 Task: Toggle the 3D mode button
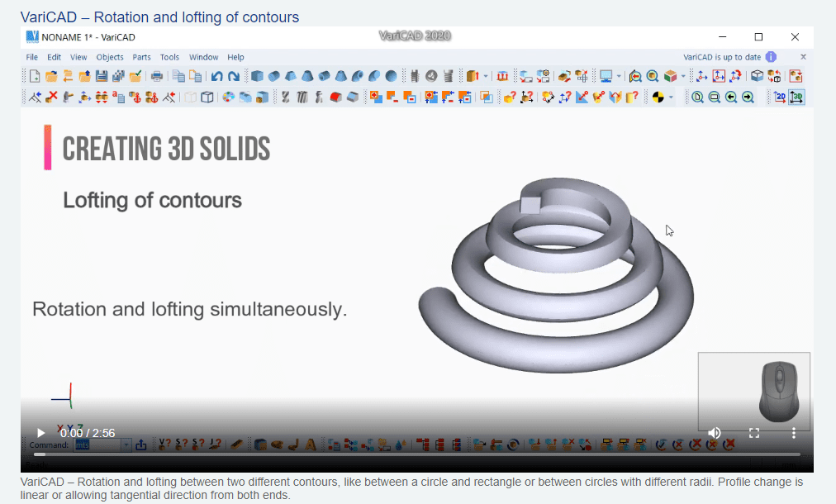click(796, 97)
